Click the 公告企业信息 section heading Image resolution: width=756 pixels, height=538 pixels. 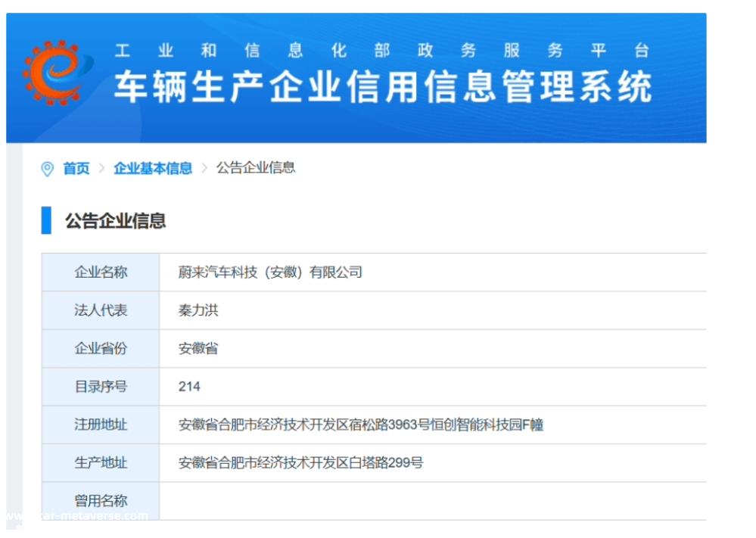(x=115, y=221)
